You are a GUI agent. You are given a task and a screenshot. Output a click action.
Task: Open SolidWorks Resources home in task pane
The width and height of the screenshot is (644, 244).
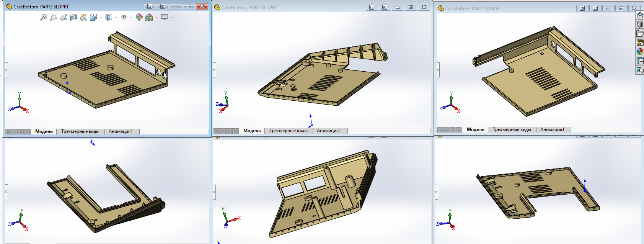640,15
